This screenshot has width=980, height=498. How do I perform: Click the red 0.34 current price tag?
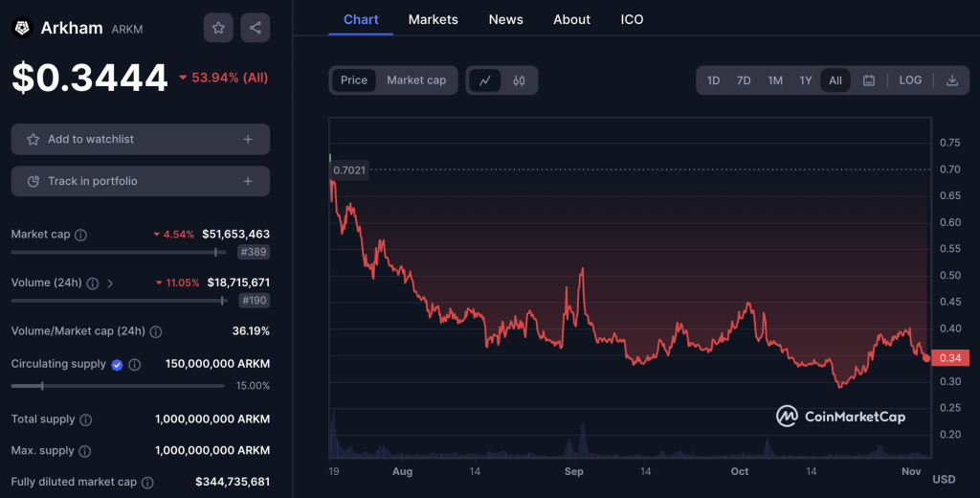pos(950,358)
